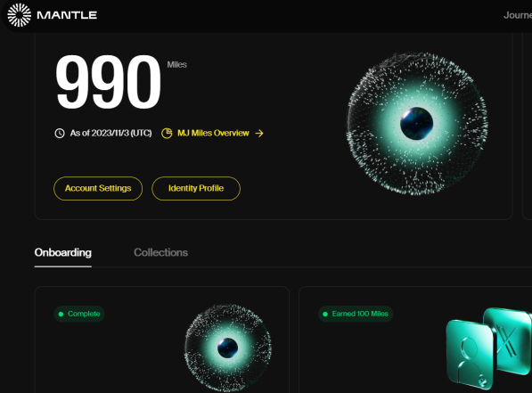532x393 pixels.
Task: Click the Complete status badge
Action: (x=79, y=314)
